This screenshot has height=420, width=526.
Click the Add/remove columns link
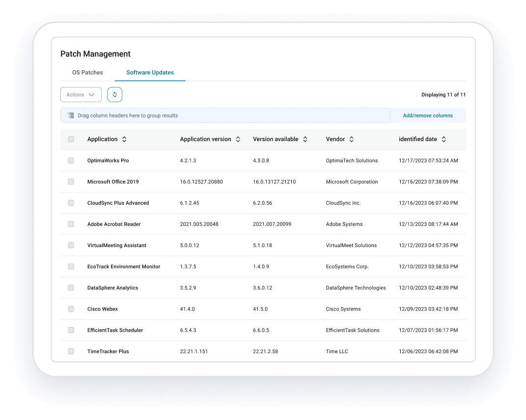point(428,115)
